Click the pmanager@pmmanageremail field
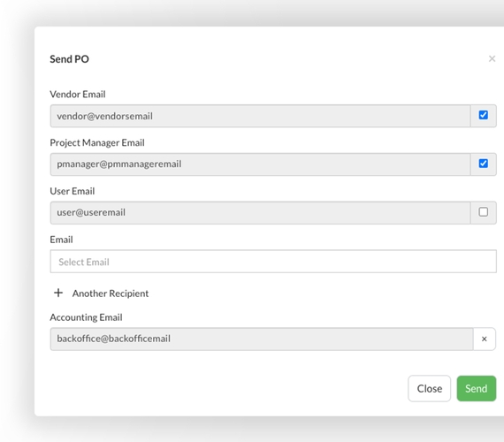Viewport: 504px width, 442px height. pyautogui.click(x=260, y=164)
